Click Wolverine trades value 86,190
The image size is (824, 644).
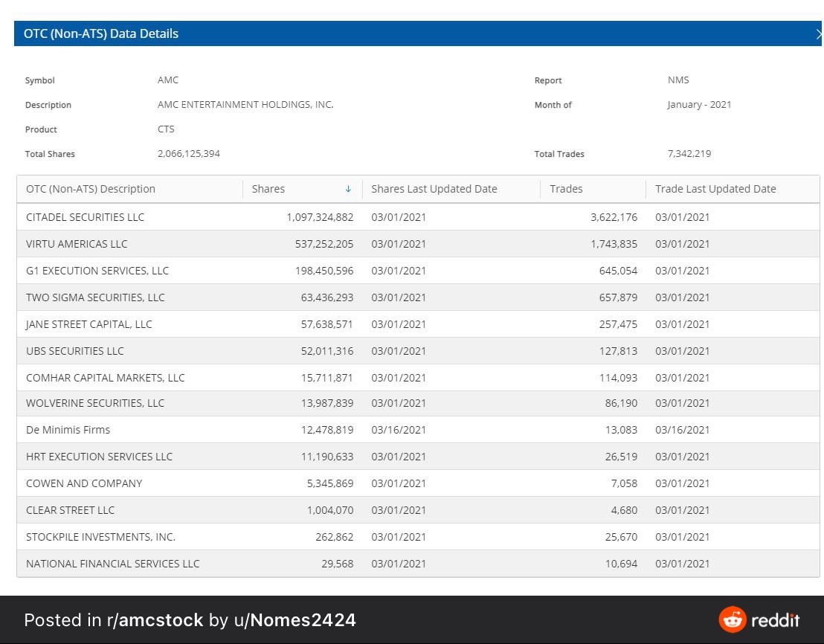[x=621, y=403]
